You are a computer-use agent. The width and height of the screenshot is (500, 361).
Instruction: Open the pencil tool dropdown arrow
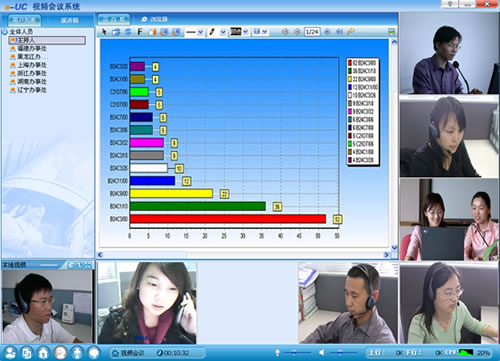(x=223, y=32)
